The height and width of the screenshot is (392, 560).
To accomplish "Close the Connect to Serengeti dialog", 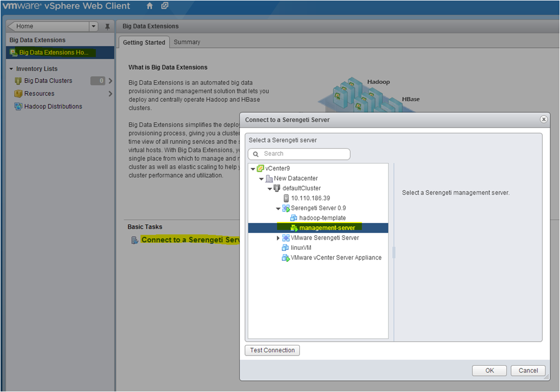I will 543,119.
